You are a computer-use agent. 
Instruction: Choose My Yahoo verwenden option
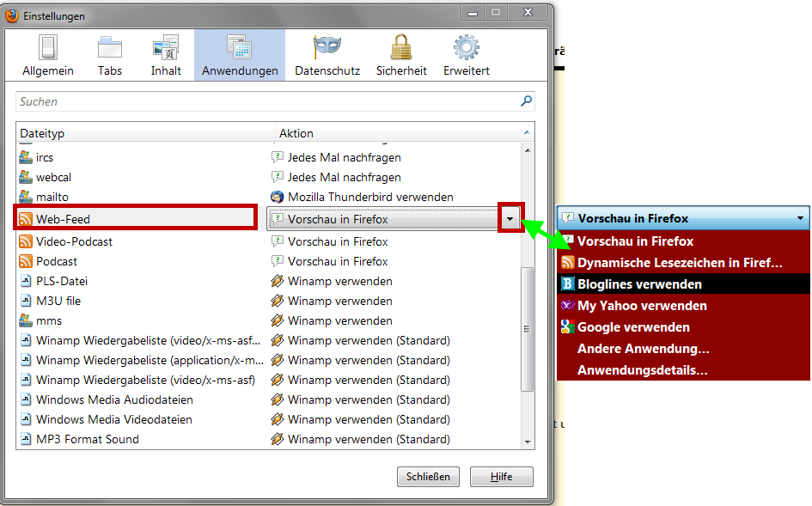pyautogui.click(x=684, y=306)
